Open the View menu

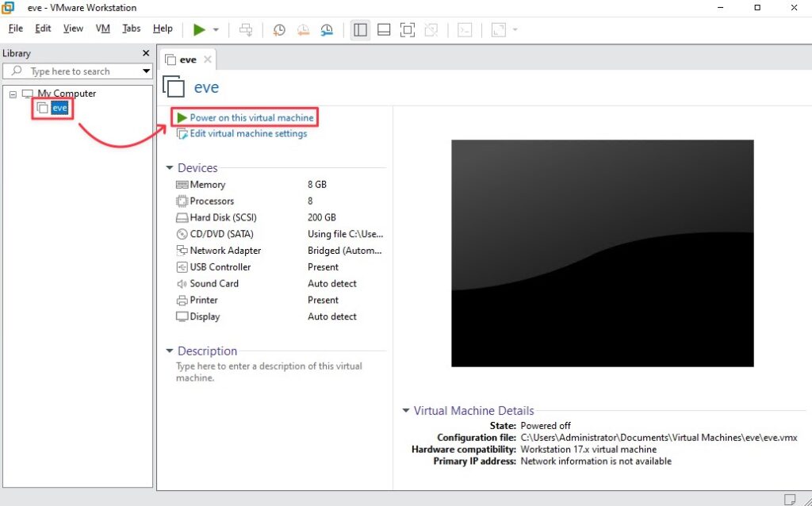[x=73, y=29]
